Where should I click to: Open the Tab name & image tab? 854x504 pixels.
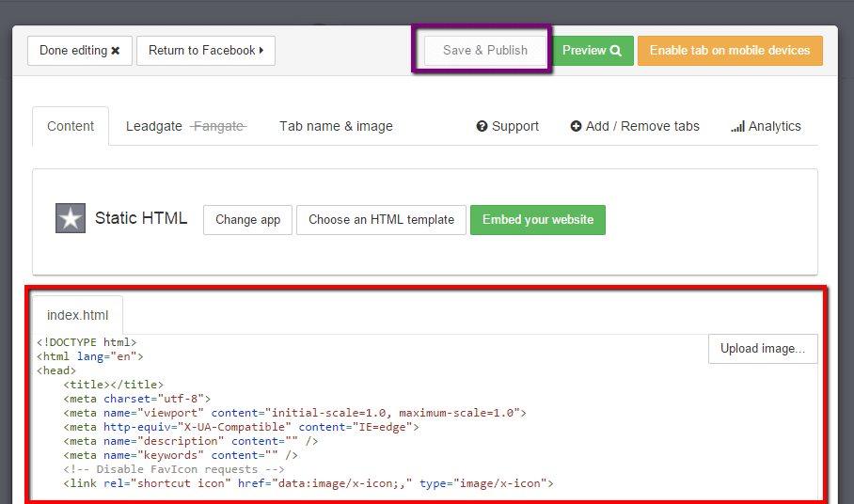(336, 126)
